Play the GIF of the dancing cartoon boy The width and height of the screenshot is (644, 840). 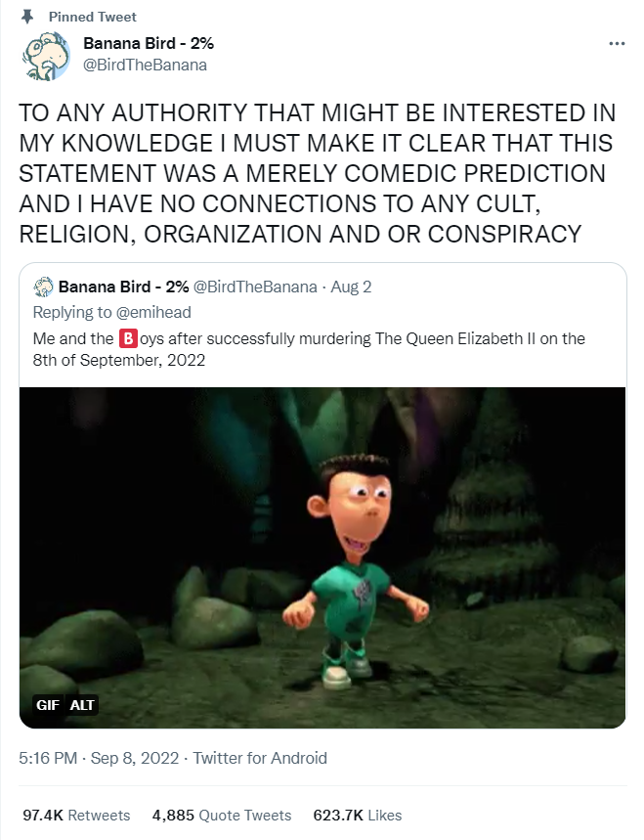322,557
